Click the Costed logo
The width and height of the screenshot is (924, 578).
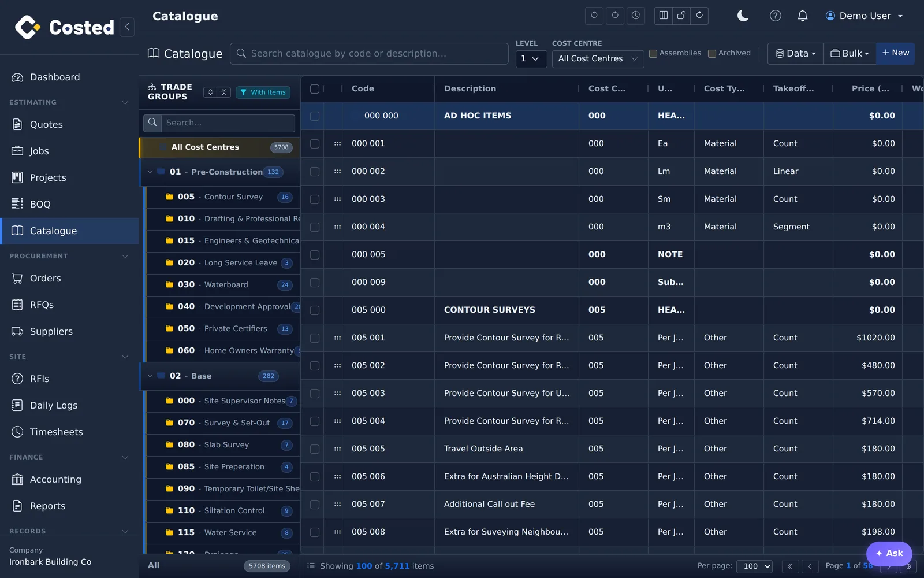[x=65, y=27]
